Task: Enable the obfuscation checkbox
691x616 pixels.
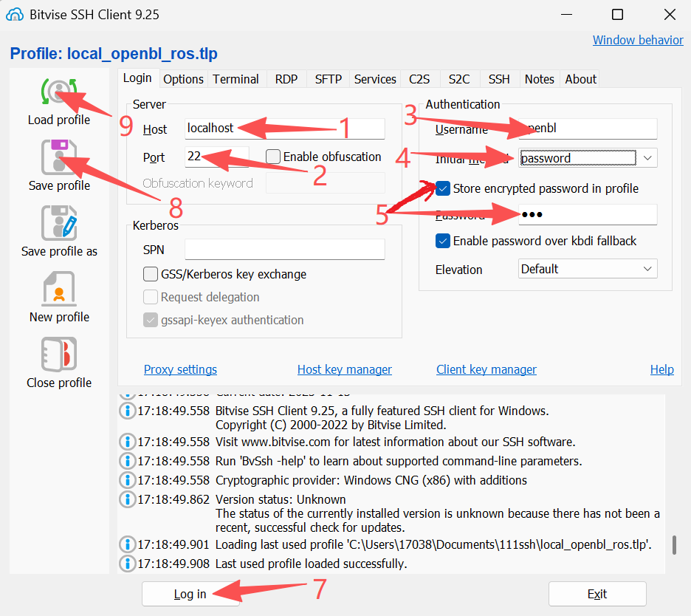Action: coord(273,157)
